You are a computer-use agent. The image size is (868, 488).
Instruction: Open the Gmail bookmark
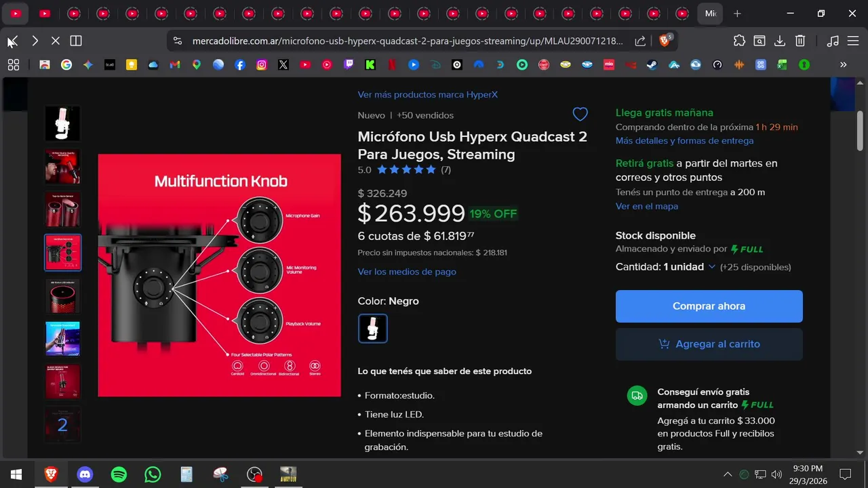[x=174, y=65]
